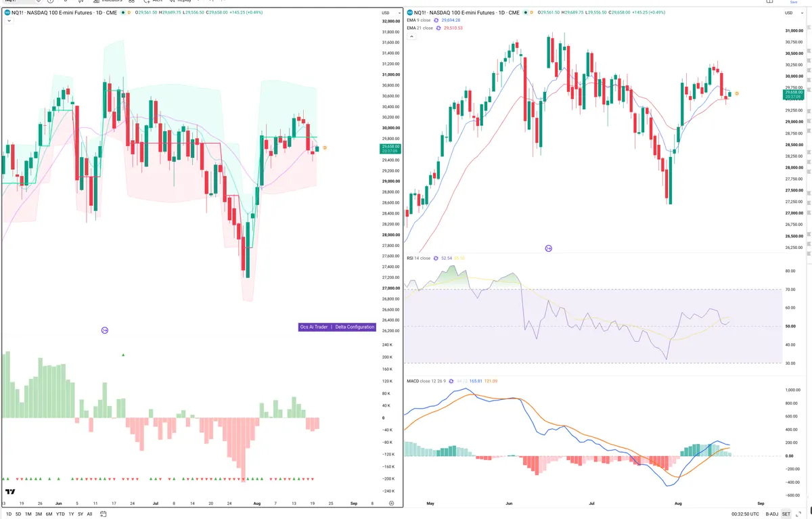This screenshot has height=519, width=812.
Task: Click the RSI indicator status icon
Action: [436, 258]
